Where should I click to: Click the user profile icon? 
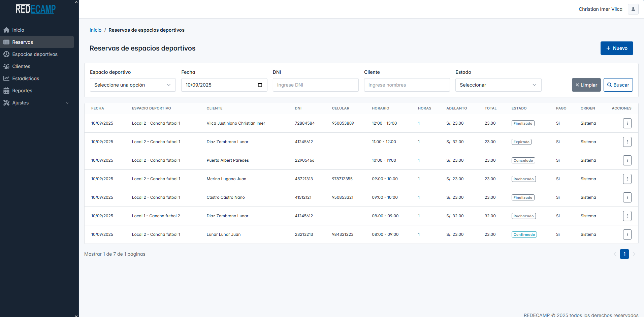pos(633,9)
